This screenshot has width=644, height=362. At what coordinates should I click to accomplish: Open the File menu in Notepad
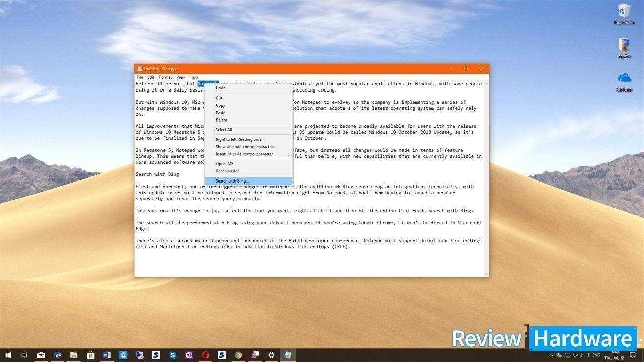pos(140,77)
